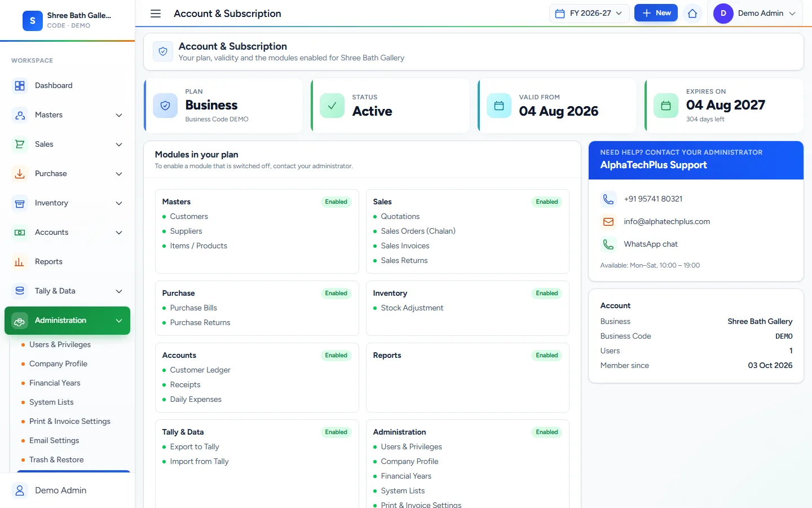Click the D avatar of Demo Admin
812x508 pixels.
click(x=723, y=14)
